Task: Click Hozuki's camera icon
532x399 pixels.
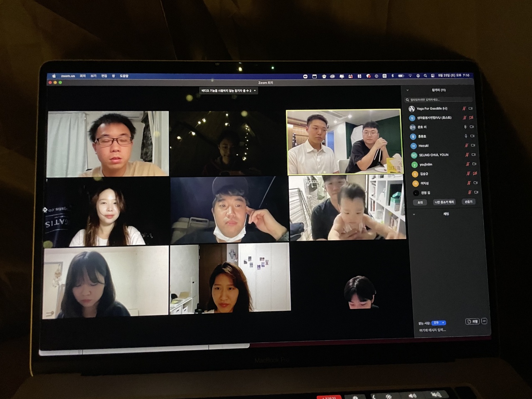Action: [x=473, y=145]
